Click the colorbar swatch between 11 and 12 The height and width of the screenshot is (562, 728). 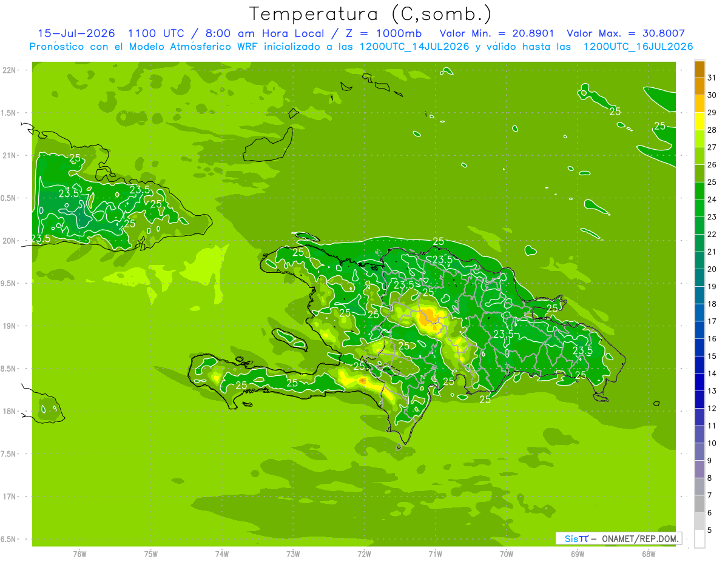click(x=699, y=417)
